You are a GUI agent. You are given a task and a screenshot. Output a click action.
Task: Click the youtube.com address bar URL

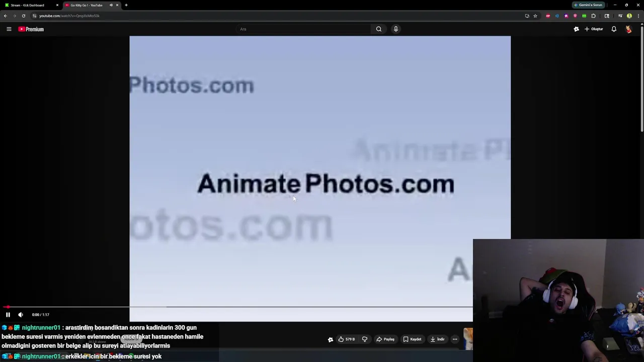(x=69, y=16)
